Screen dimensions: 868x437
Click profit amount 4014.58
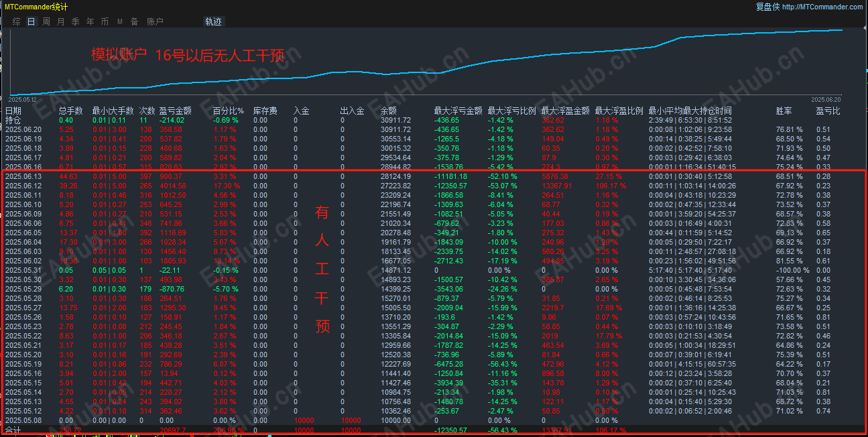coord(174,186)
